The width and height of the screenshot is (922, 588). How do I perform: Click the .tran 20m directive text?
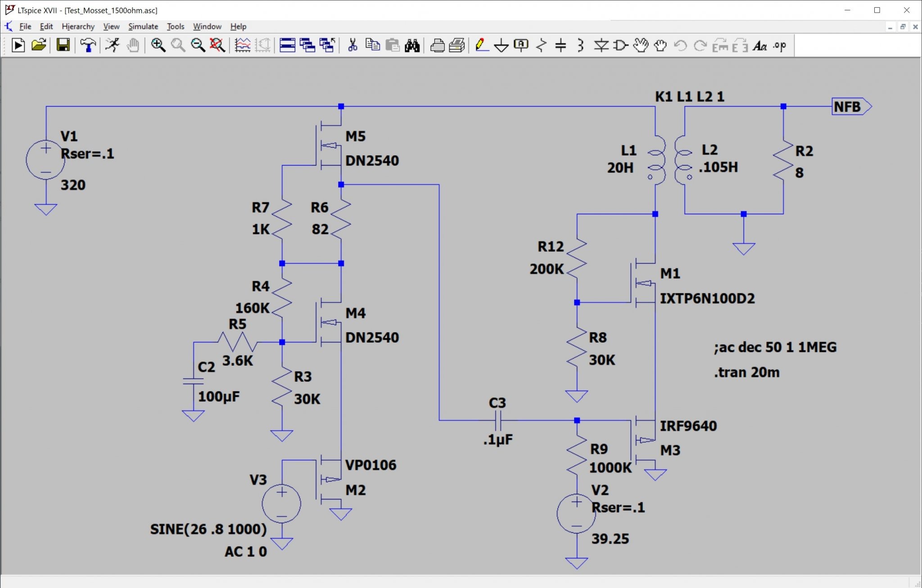tap(746, 373)
